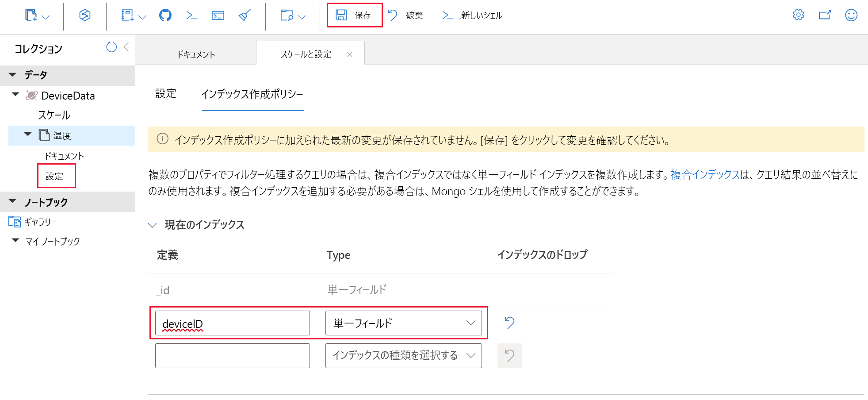Open the GitHub connection panel

165,15
